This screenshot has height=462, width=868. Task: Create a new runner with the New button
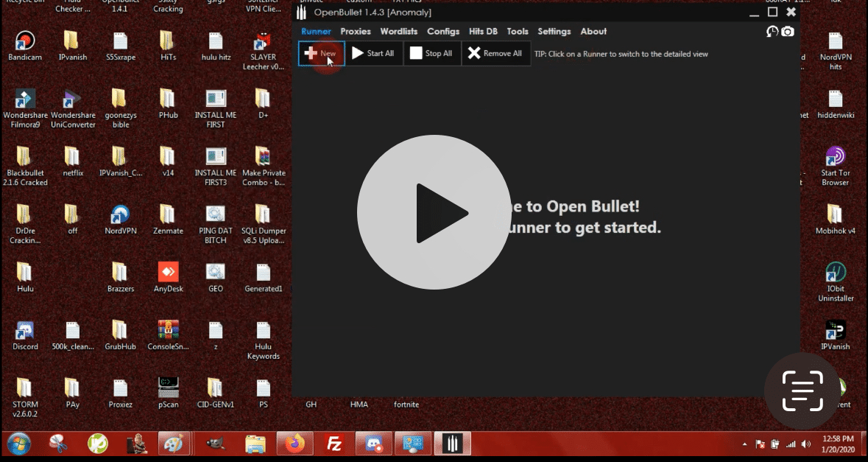coord(321,54)
